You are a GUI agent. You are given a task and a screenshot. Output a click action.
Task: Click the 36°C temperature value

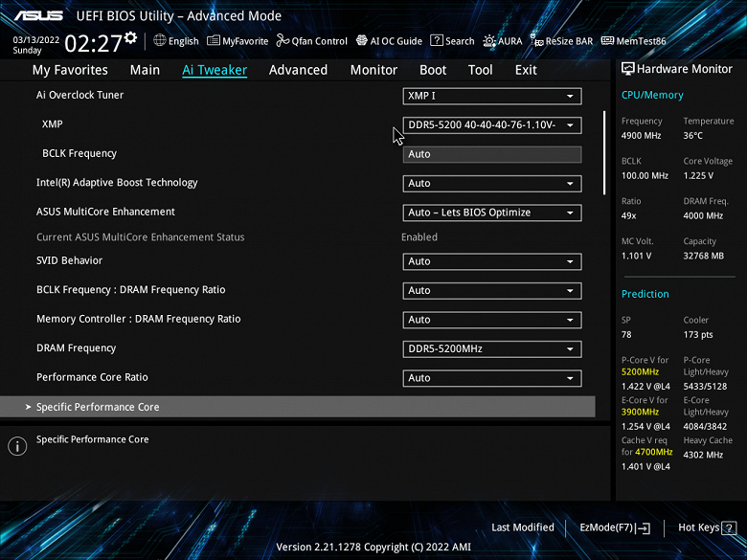click(x=693, y=136)
